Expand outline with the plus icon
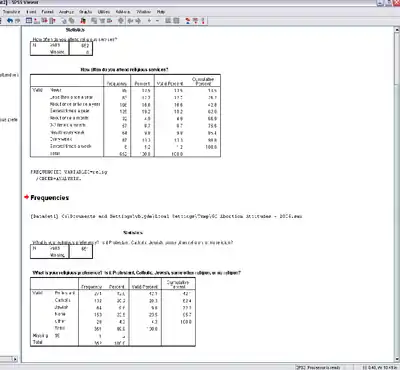This screenshot has height=370, width=400. pos(149,21)
